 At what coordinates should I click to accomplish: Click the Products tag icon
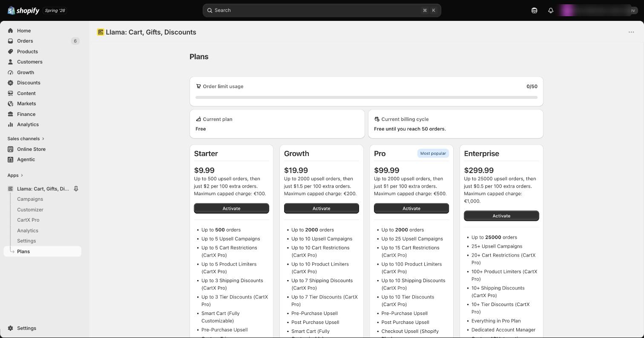tap(11, 52)
